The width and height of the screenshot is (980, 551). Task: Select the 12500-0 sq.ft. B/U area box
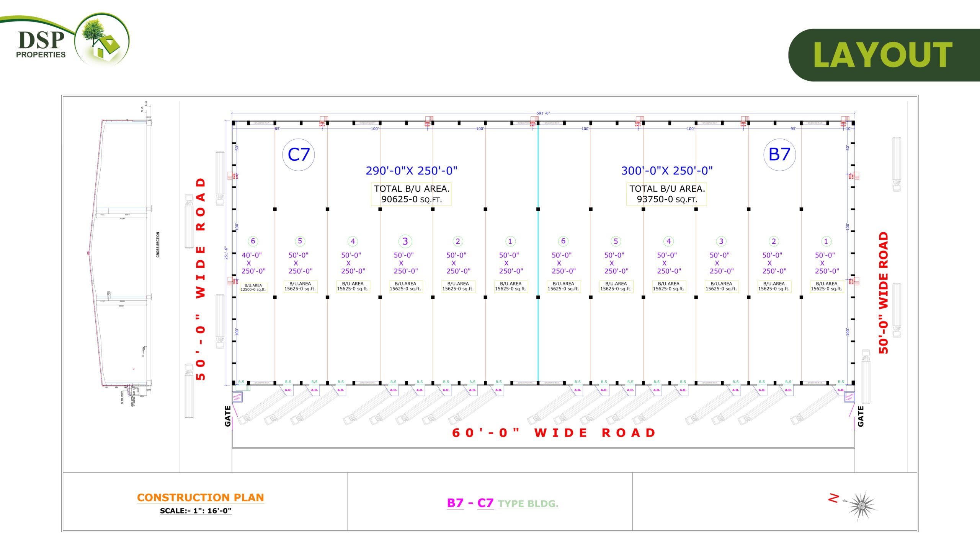click(253, 287)
